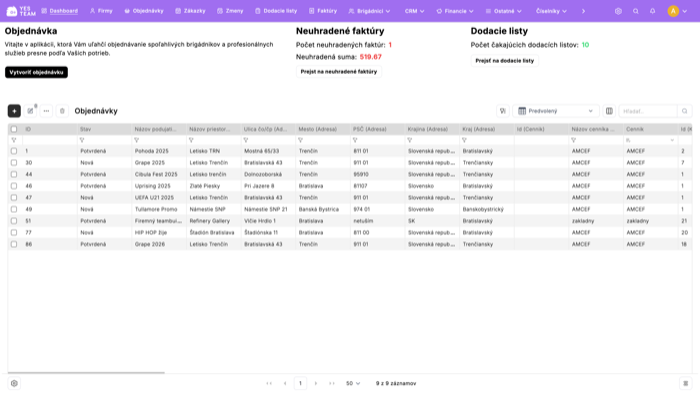Image resolution: width=700 pixels, height=393 pixels.
Task: Add a new order with plus icon
Action: point(14,111)
